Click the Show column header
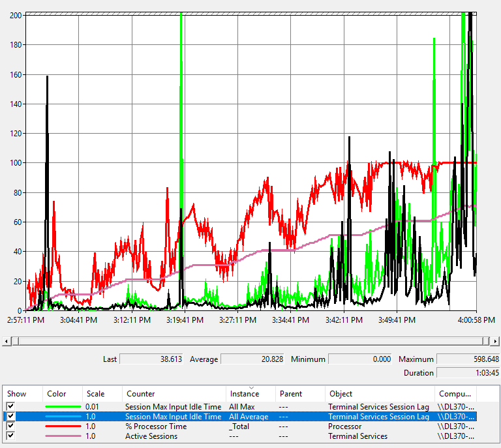Screen dimensions: 501x448 click(x=17, y=394)
